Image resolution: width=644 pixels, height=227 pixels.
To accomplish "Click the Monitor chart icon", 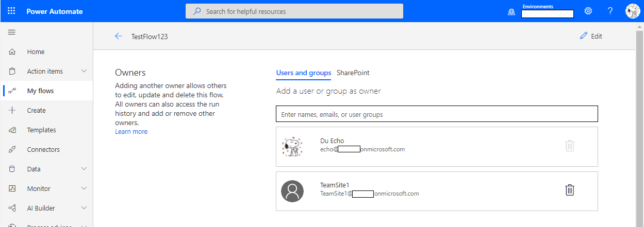I will pos(12,189).
